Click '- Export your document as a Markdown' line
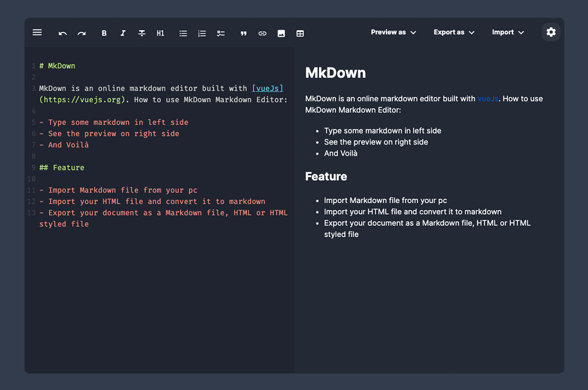 pos(163,219)
